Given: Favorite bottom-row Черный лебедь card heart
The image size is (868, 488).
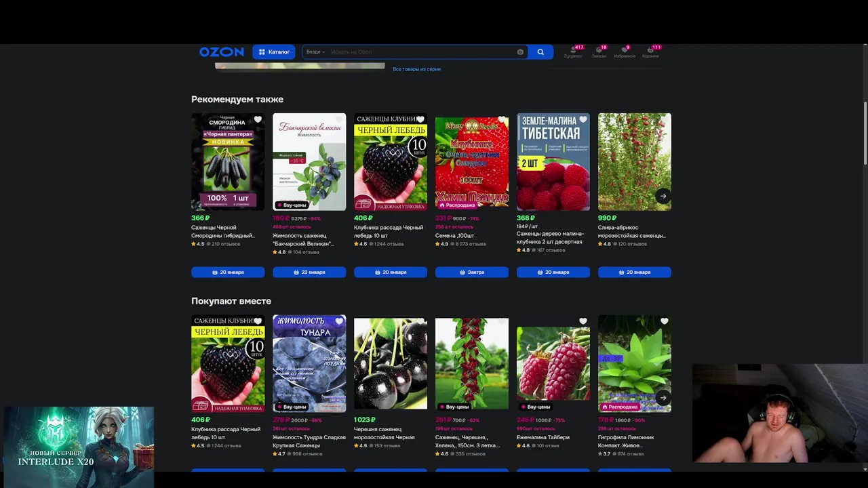Looking at the screenshot, I should click(258, 321).
